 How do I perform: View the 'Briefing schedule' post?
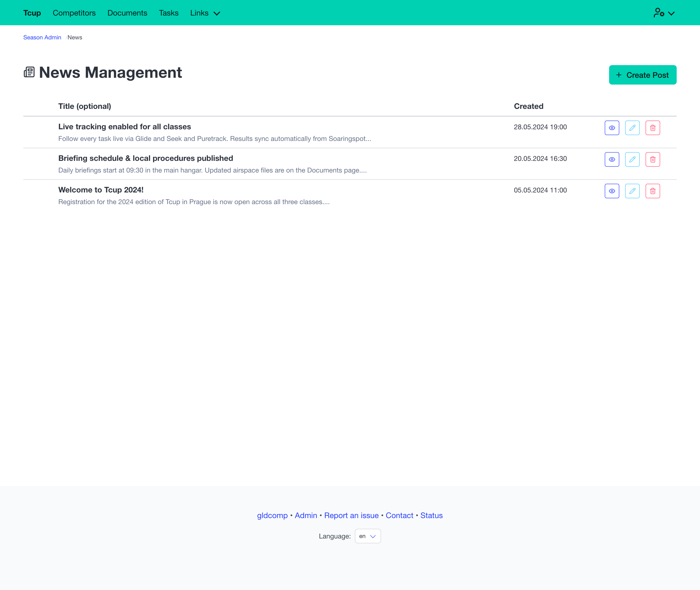[612, 159]
